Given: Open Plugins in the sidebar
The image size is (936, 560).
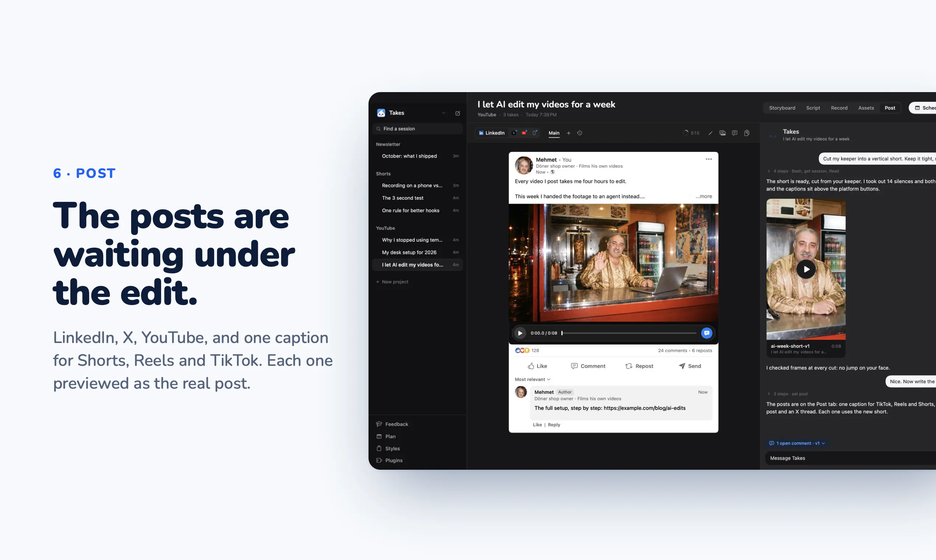Looking at the screenshot, I should click(x=389, y=461).
